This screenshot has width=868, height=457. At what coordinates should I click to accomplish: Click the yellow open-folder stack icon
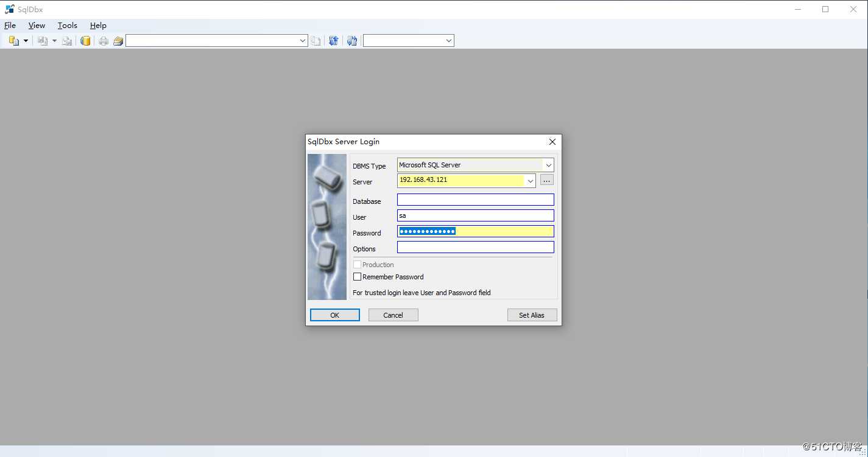pos(118,41)
